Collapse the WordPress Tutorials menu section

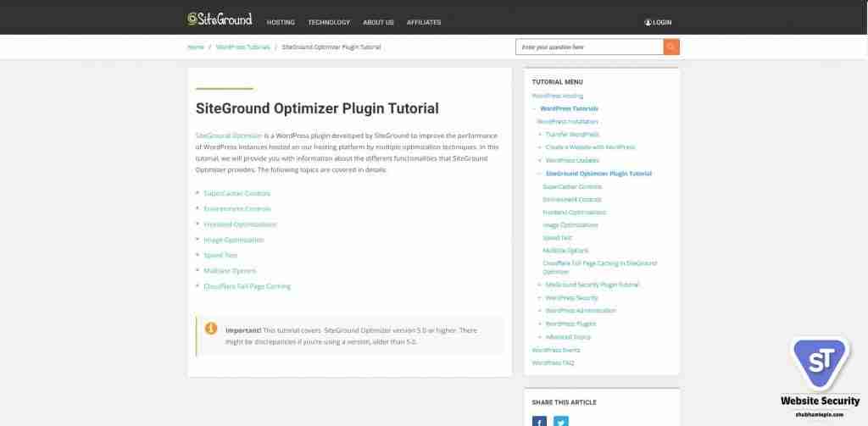(x=534, y=109)
